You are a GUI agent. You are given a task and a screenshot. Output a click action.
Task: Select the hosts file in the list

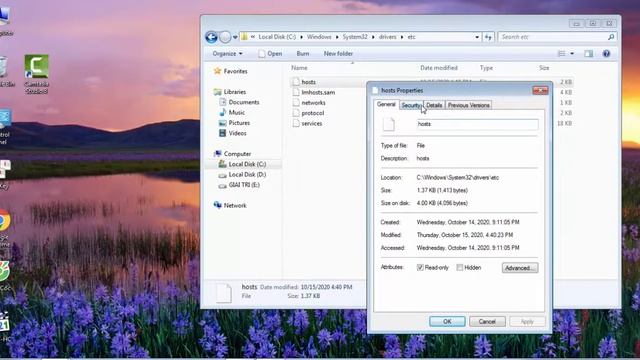[x=308, y=82]
